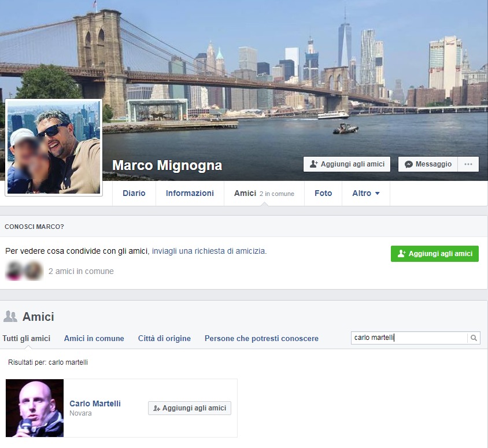Image resolution: width=488 pixels, height=448 pixels.
Task: Expand the Altro dropdown menu
Action: tap(365, 193)
